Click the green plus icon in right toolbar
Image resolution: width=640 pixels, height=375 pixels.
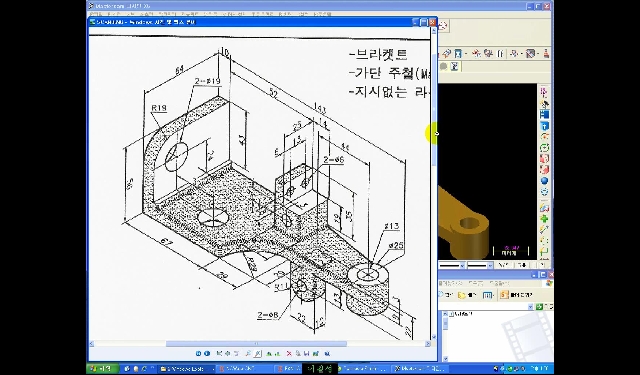(544, 220)
